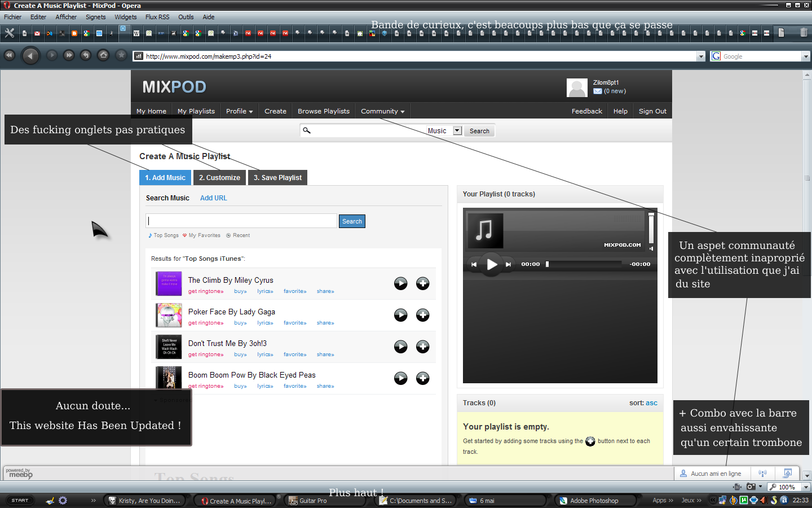
Task: Click the player progress seek bar
Action: [584, 264]
